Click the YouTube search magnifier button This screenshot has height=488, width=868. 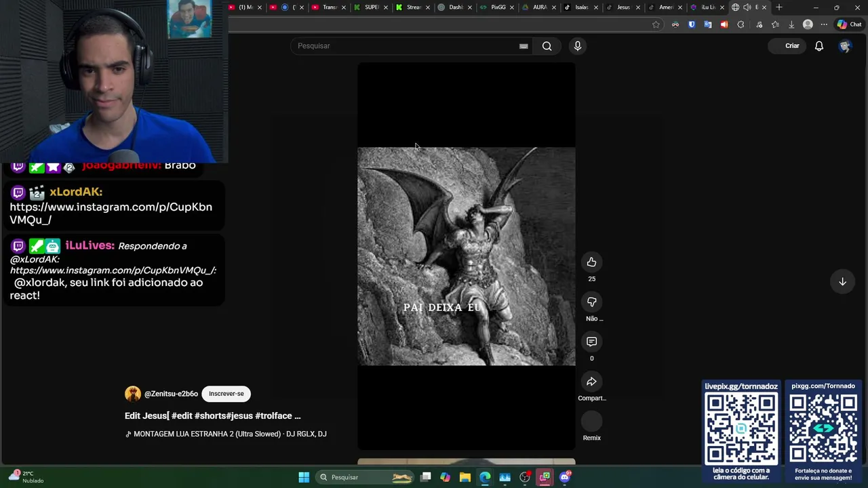point(547,46)
